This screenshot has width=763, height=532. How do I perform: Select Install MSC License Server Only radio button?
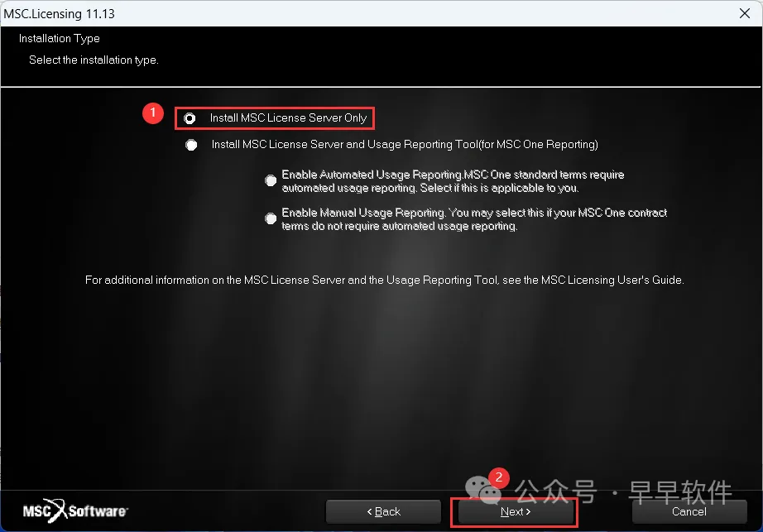190,118
